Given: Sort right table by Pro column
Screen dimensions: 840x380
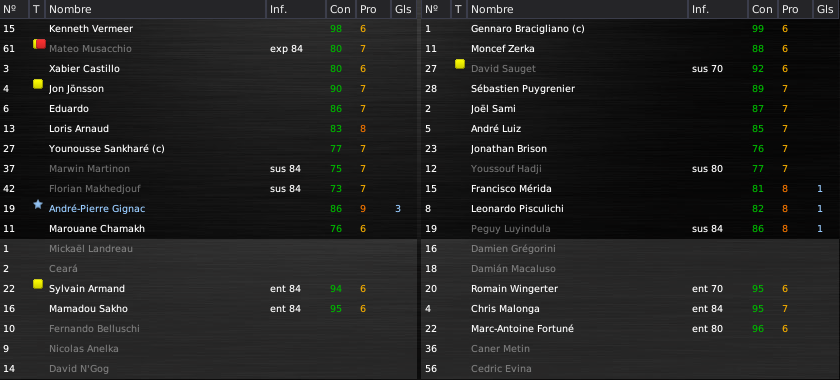Looking at the screenshot, I should [790, 9].
